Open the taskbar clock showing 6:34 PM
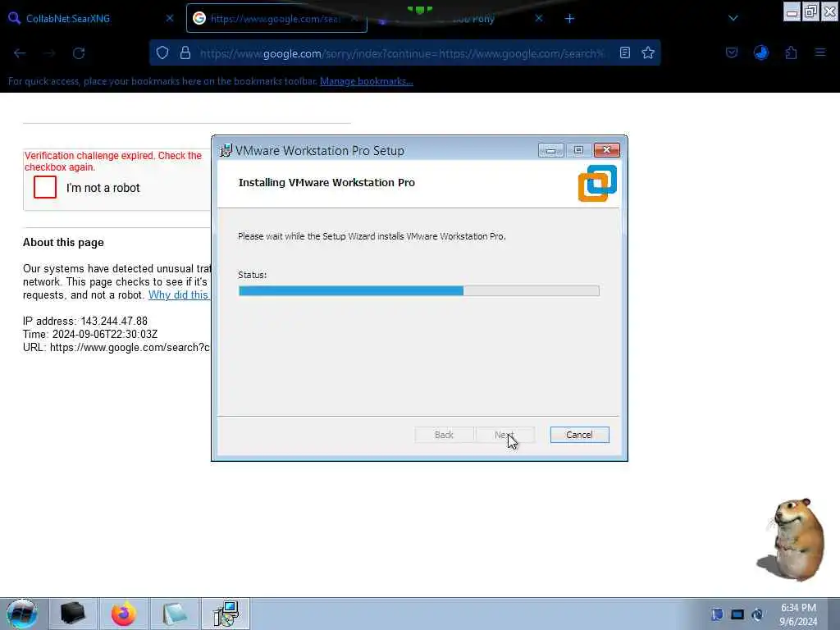Image resolution: width=840 pixels, height=630 pixels. tap(798, 614)
